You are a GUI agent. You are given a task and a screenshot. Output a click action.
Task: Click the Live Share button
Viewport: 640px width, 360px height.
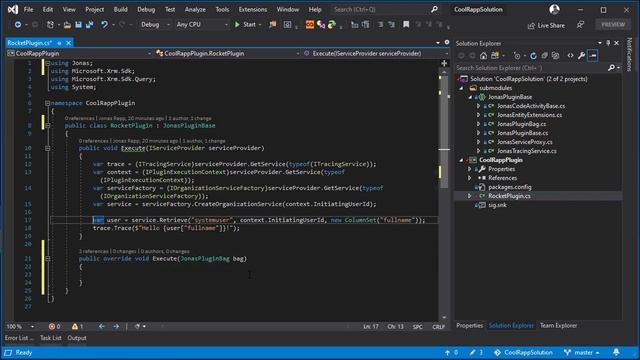coord(546,26)
